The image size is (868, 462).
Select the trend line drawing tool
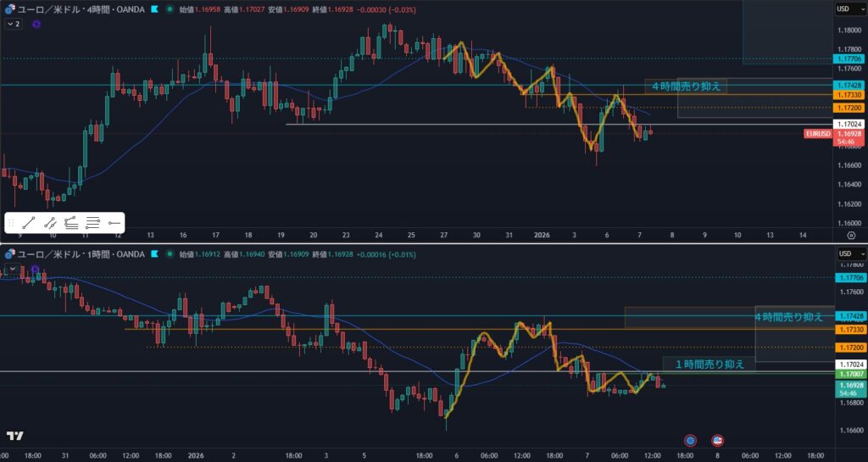coord(29,223)
